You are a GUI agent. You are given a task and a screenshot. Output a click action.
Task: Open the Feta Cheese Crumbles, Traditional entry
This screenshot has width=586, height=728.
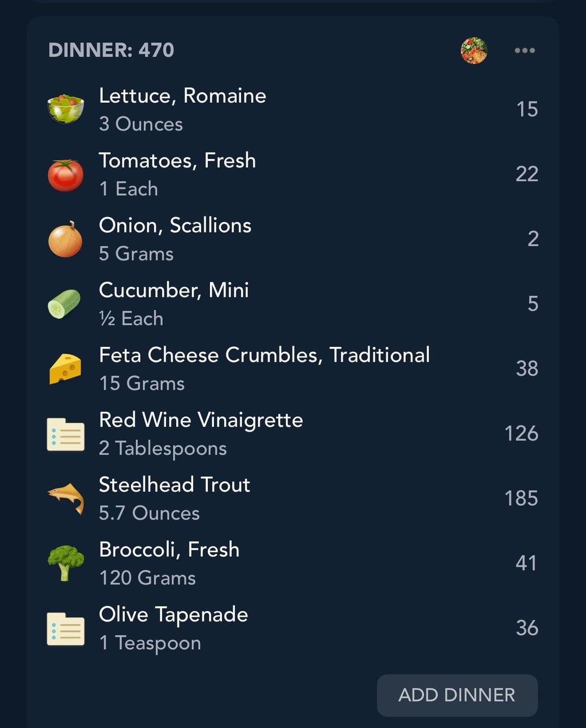click(293, 369)
